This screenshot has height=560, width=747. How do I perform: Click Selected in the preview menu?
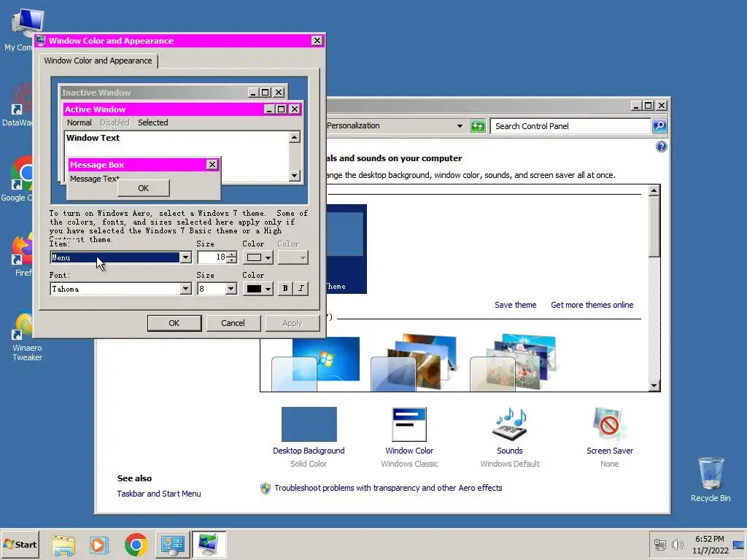coord(153,122)
